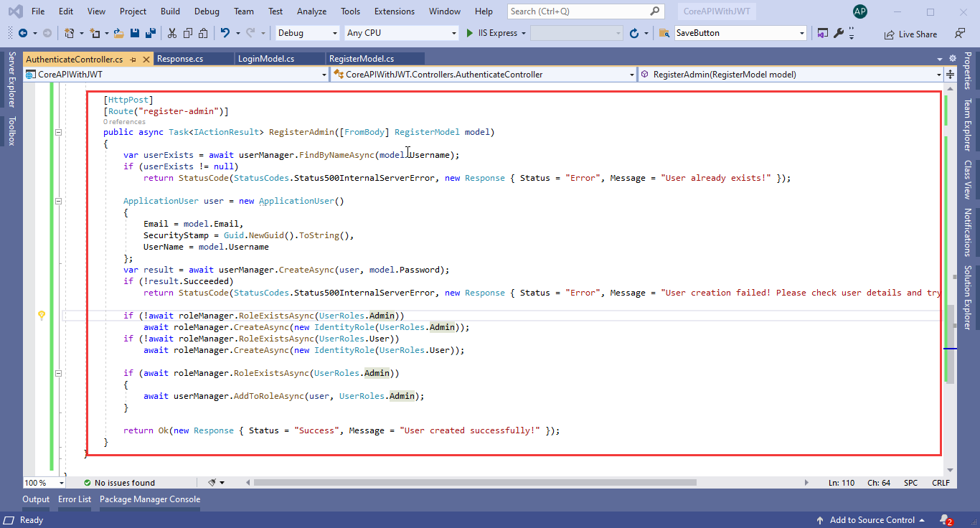
Task: Click the Save All icon
Action: click(x=151, y=33)
